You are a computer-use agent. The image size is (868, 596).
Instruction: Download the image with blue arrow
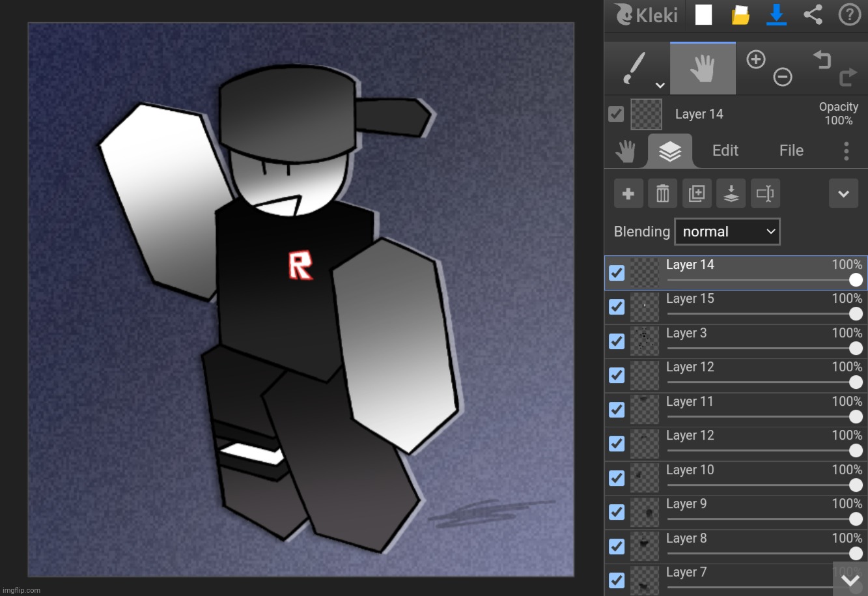[x=776, y=14]
